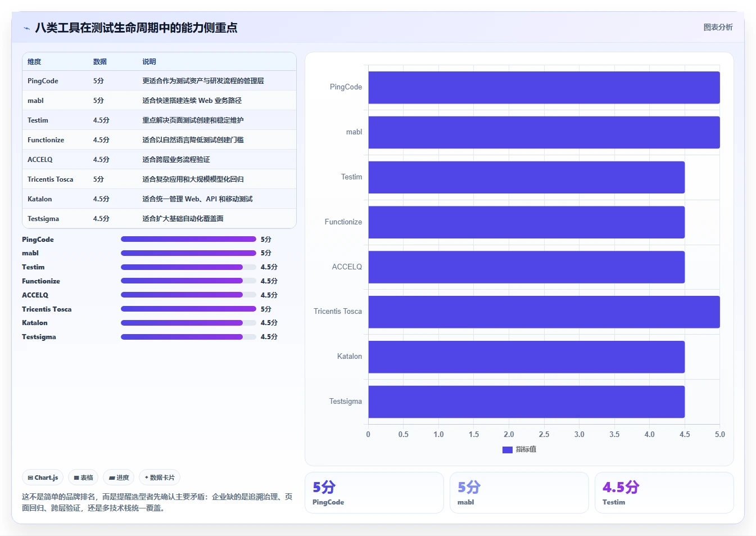Click the 数据卡片 tag chip
The height and width of the screenshot is (536, 756).
click(x=160, y=478)
